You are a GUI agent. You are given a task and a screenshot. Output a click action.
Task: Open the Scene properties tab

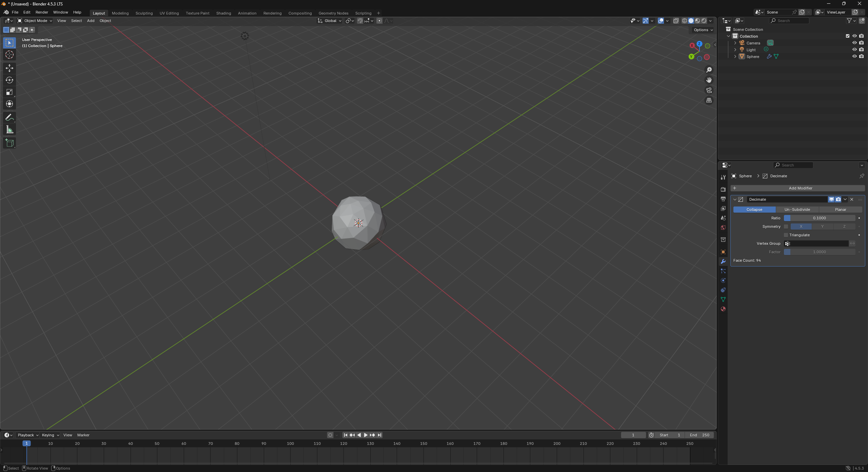tap(723, 218)
